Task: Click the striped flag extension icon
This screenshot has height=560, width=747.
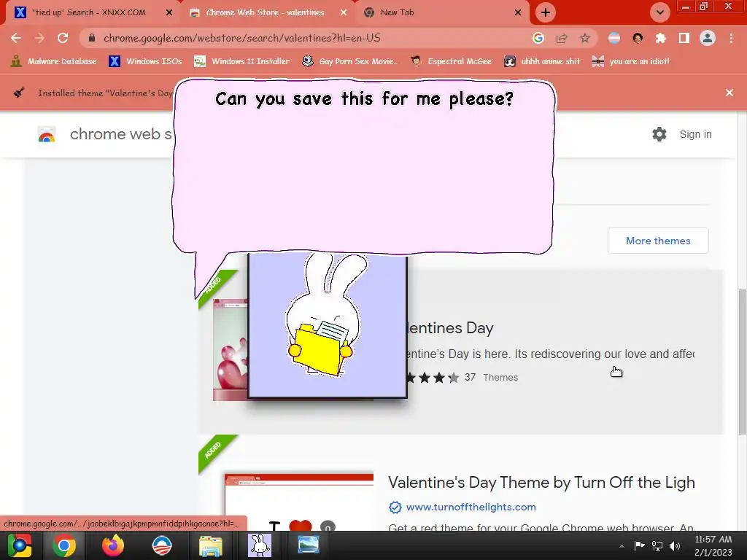Action: pos(614,38)
